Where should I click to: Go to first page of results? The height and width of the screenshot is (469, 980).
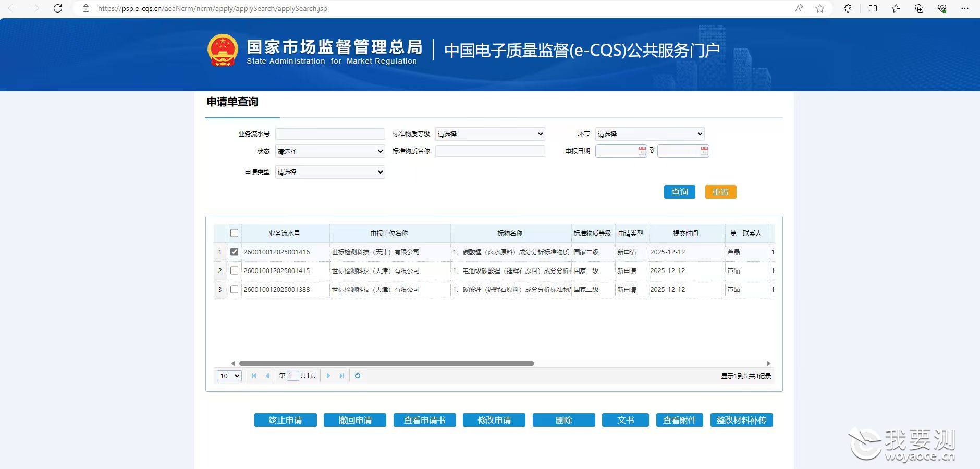click(x=254, y=376)
